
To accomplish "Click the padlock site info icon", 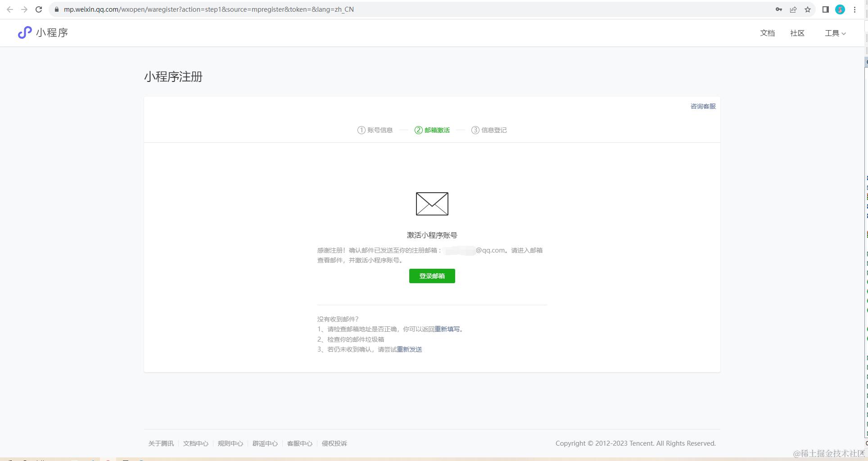I will (x=57, y=9).
